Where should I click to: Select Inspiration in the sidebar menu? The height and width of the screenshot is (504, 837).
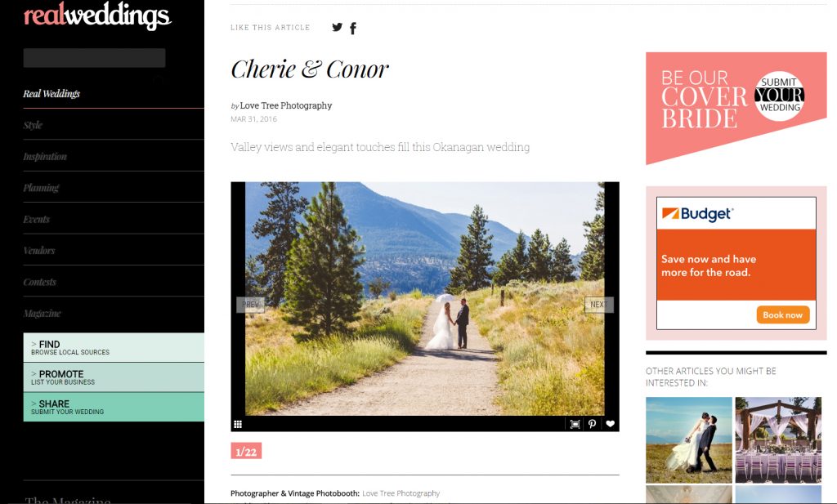point(45,157)
